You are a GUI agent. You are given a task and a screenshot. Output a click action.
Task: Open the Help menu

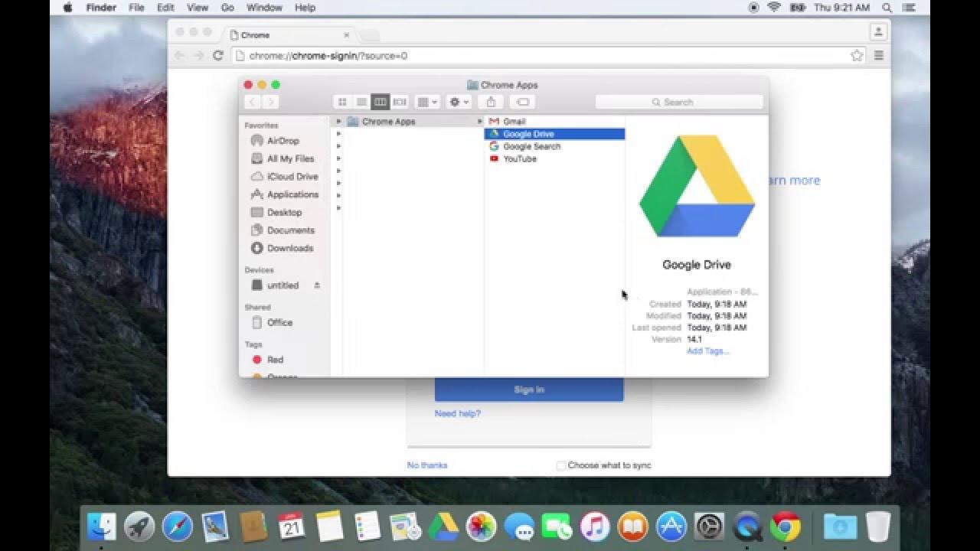click(x=305, y=8)
